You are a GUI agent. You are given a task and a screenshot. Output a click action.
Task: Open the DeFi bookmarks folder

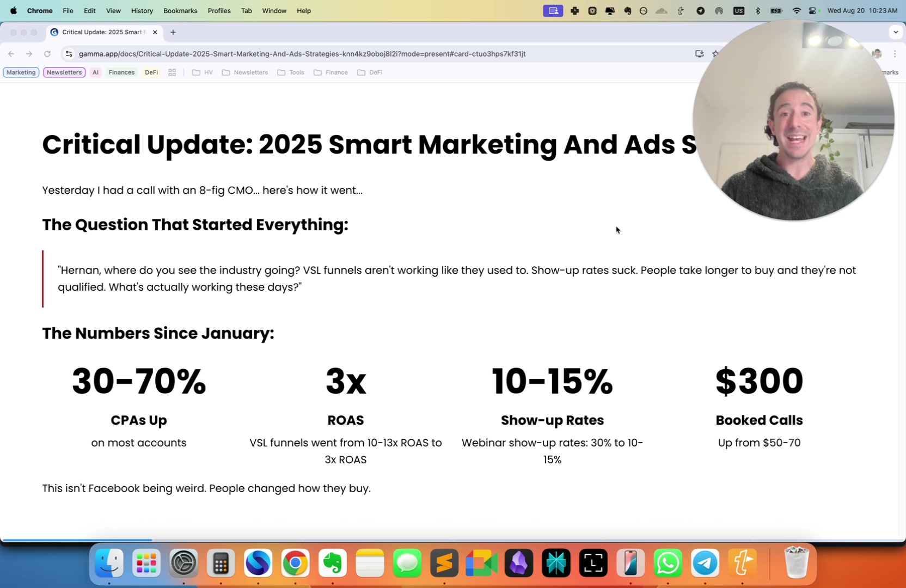[370, 72]
